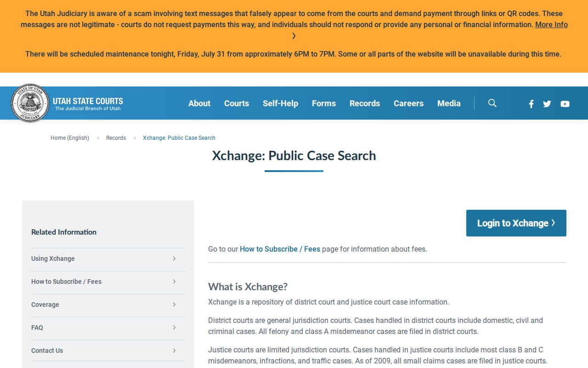588x368 pixels.
Task: Follow the More Info scam alert link
Action: pos(551,25)
